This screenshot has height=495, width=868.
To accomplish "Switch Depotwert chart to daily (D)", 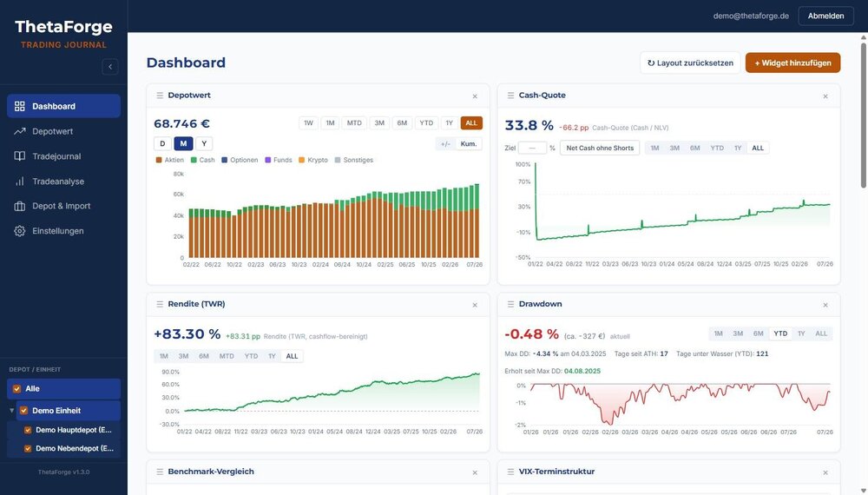I will pos(162,143).
